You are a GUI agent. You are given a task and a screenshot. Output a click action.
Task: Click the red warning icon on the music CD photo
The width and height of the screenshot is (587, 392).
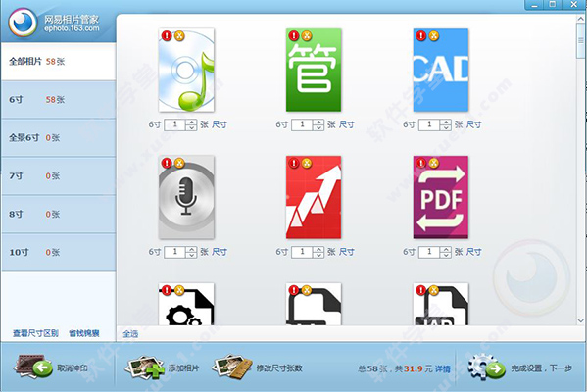tap(167, 36)
